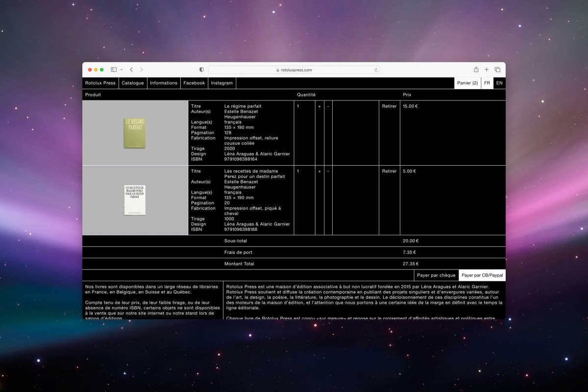
Task: Choose Payer par CB/Paypal
Action: point(482,275)
